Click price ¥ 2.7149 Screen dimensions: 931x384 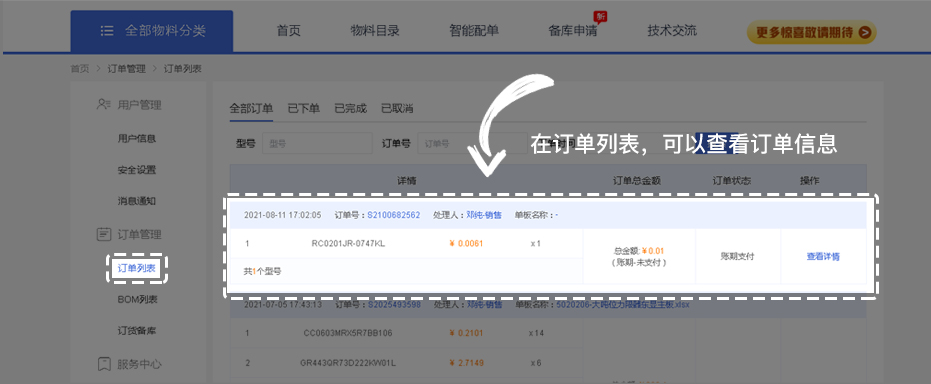pos(466,362)
